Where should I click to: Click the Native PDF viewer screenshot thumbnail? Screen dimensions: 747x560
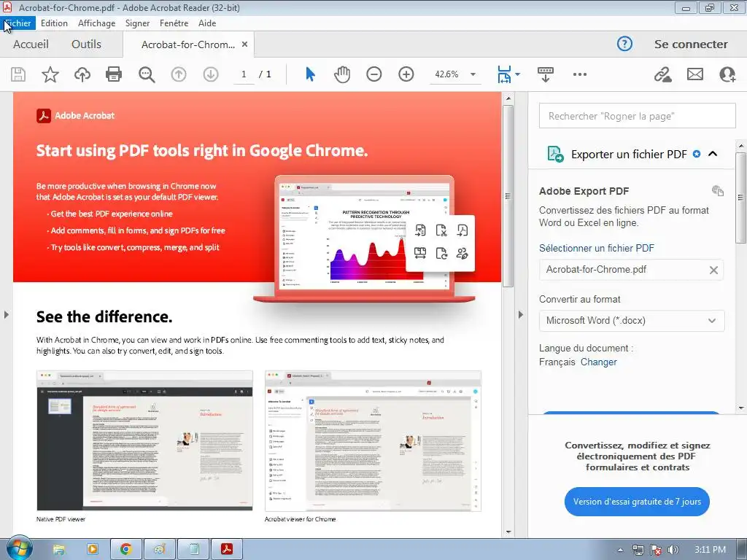(x=145, y=440)
